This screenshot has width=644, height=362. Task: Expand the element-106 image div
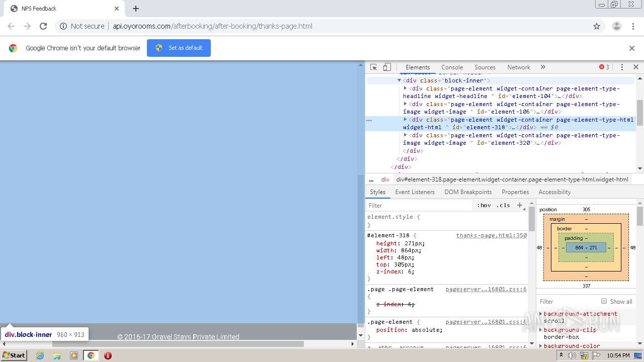point(405,104)
